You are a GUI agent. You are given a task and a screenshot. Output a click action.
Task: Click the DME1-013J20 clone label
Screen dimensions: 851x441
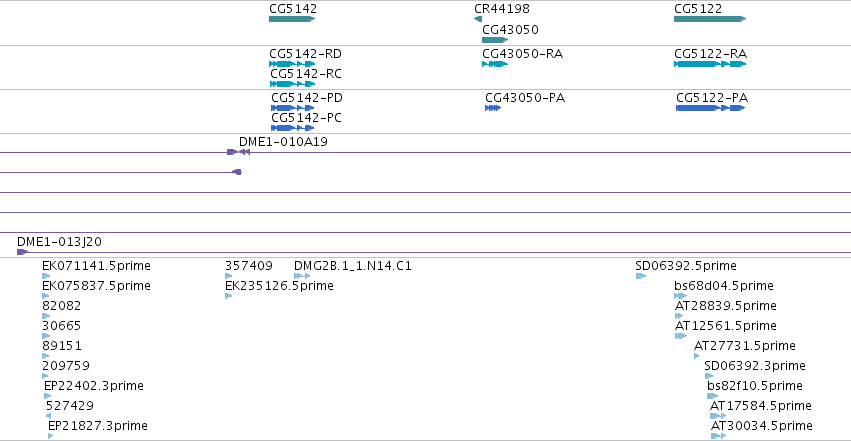pyautogui.click(x=59, y=242)
